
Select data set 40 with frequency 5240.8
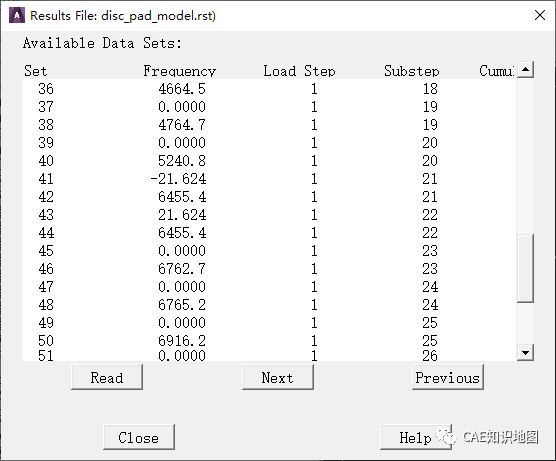(x=269, y=161)
